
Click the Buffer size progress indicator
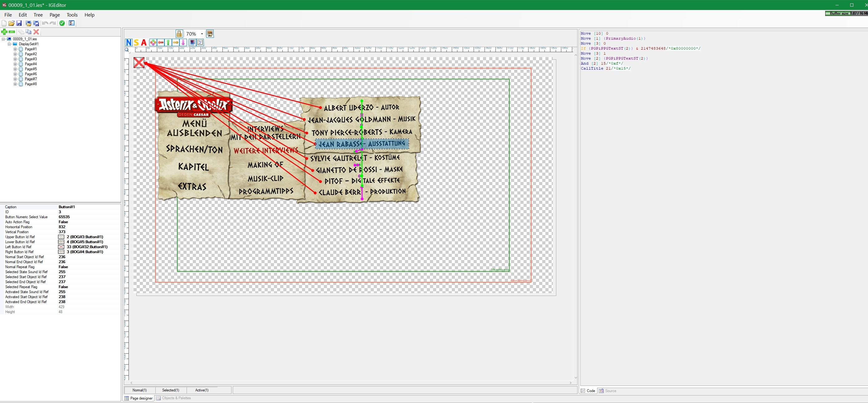point(846,13)
